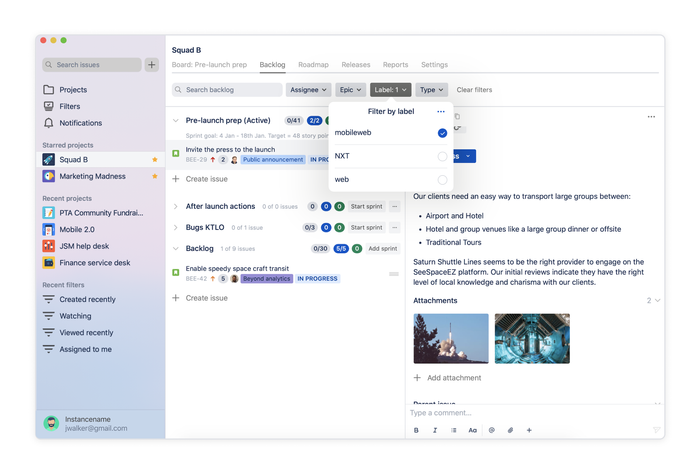Switch to the Roadmap tab
Image resolution: width=700 pixels, height=474 pixels.
tap(313, 65)
